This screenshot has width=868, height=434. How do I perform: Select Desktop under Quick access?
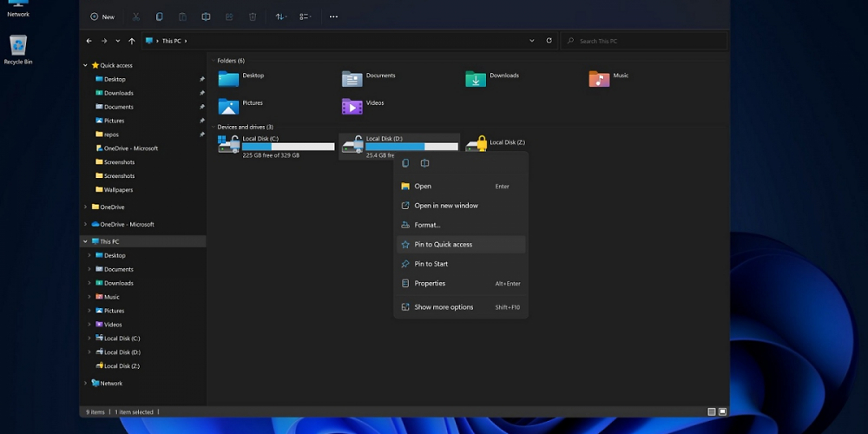(115, 79)
